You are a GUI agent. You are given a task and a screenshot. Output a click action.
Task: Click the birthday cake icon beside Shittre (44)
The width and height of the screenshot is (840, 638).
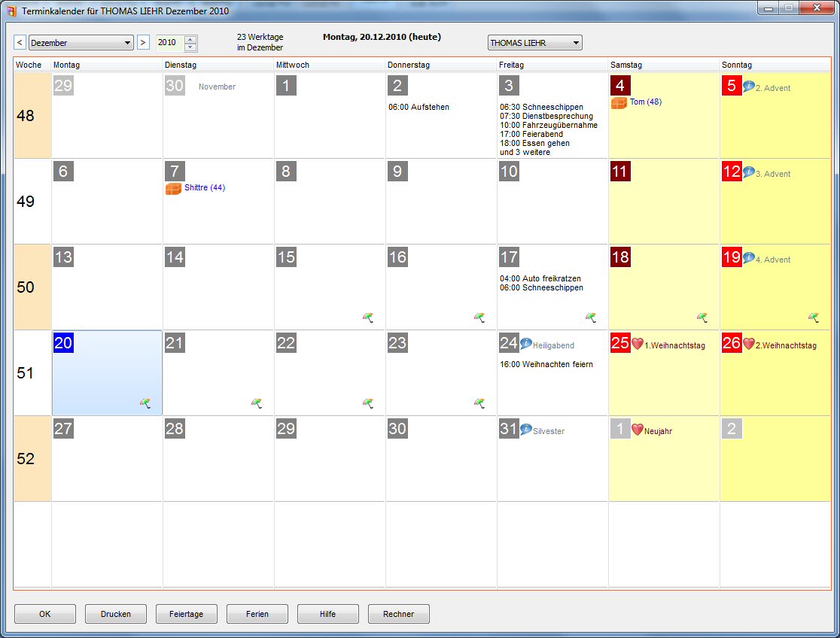point(174,189)
